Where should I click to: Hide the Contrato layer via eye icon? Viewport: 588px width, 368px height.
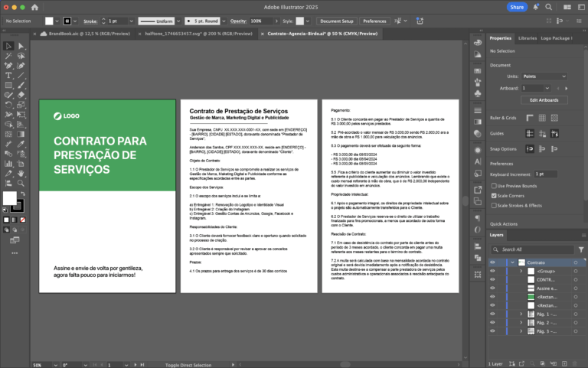(x=493, y=262)
